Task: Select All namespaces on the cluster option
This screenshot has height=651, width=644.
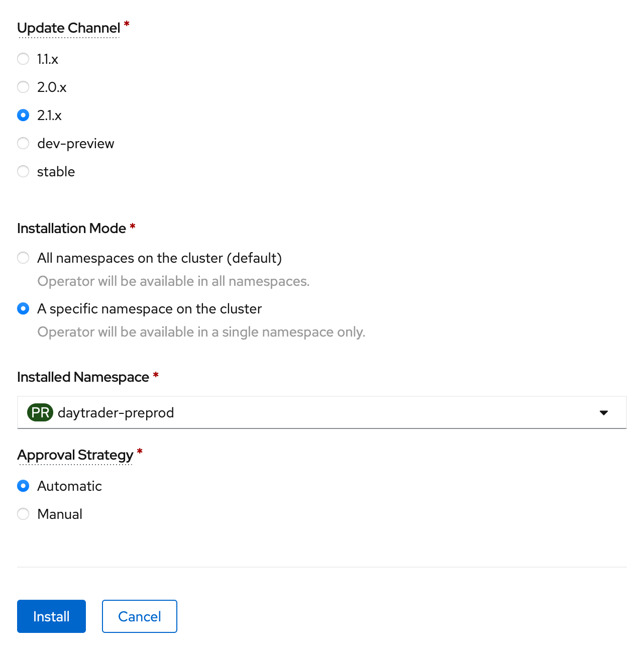Action: point(23,258)
